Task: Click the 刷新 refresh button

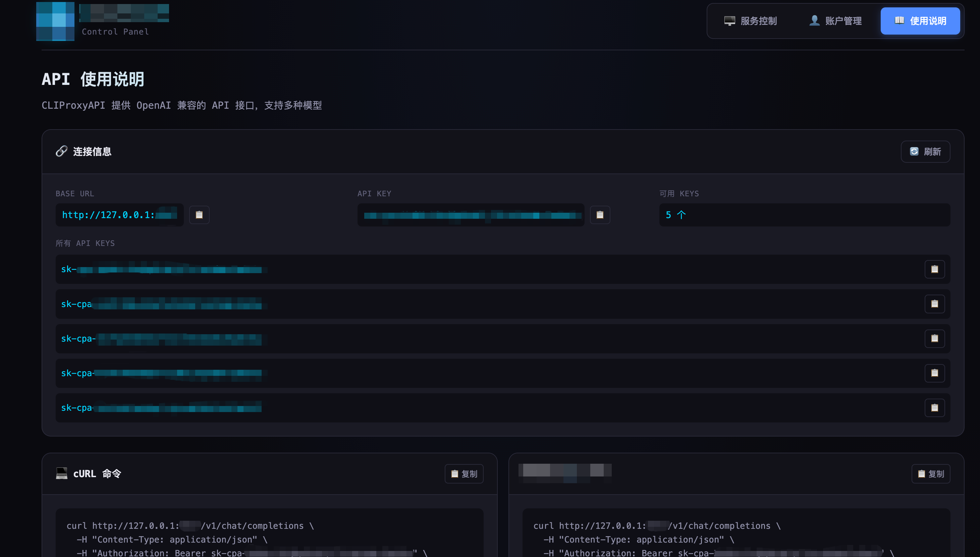Action: (925, 151)
